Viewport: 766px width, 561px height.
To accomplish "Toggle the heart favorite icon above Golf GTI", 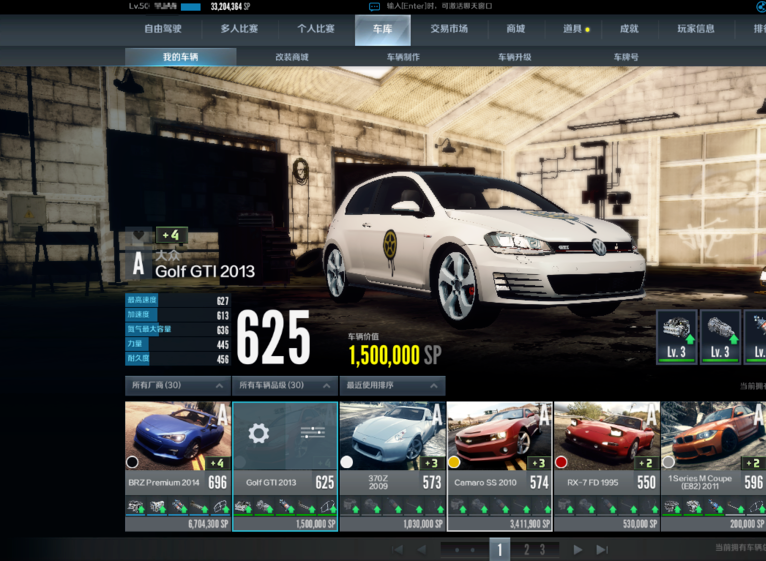I will [139, 236].
